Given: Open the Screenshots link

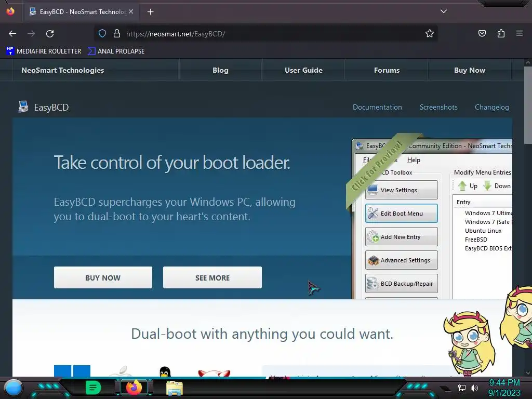Looking at the screenshot, I should coord(438,107).
